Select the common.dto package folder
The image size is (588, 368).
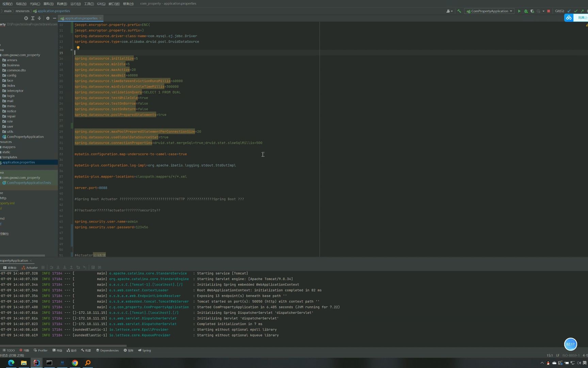[16, 70]
